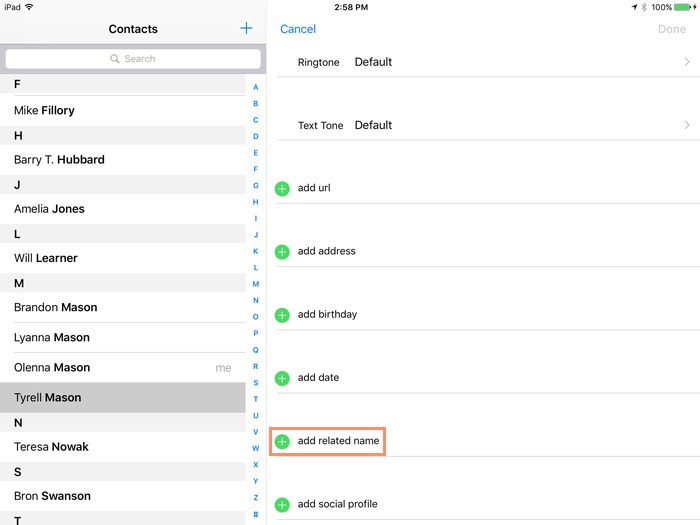Viewport: 700px width, 525px height.
Task: Tap green plus beside add social profile
Action: 282,505
